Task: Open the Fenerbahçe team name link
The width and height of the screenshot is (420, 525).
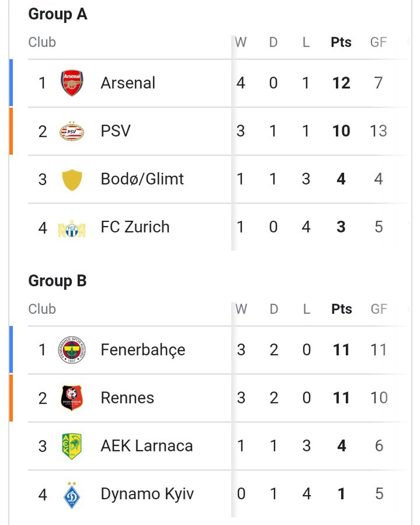Action: 143,350
